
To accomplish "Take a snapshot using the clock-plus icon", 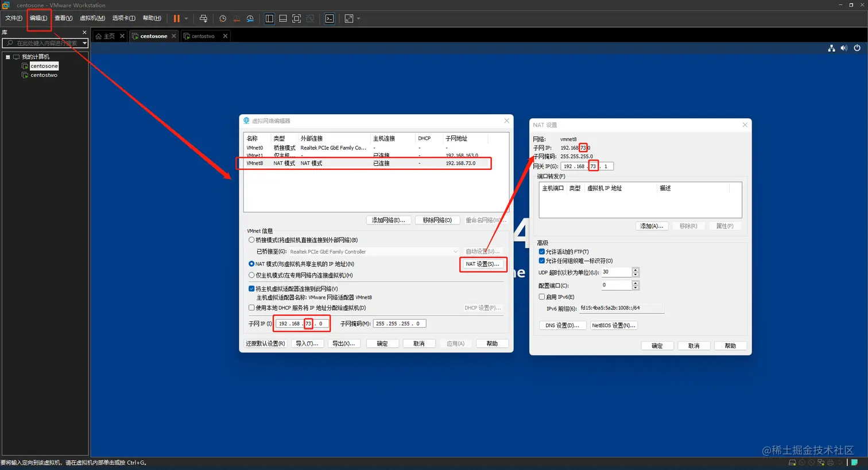I will click(x=223, y=18).
